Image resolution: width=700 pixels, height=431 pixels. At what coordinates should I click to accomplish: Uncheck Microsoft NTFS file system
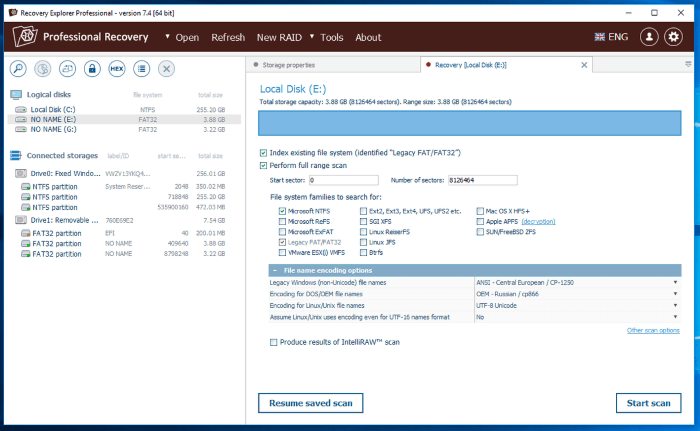click(x=282, y=211)
